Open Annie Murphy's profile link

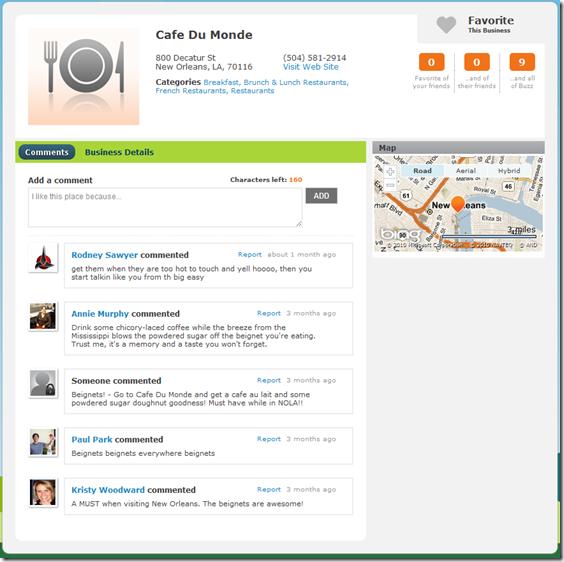click(100, 314)
